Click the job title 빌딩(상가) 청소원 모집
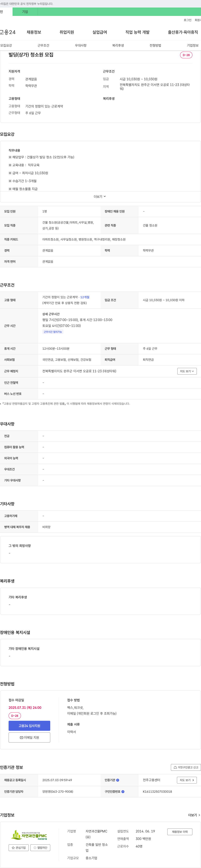This screenshot has width=201, height=868. [x=31, y=55]
